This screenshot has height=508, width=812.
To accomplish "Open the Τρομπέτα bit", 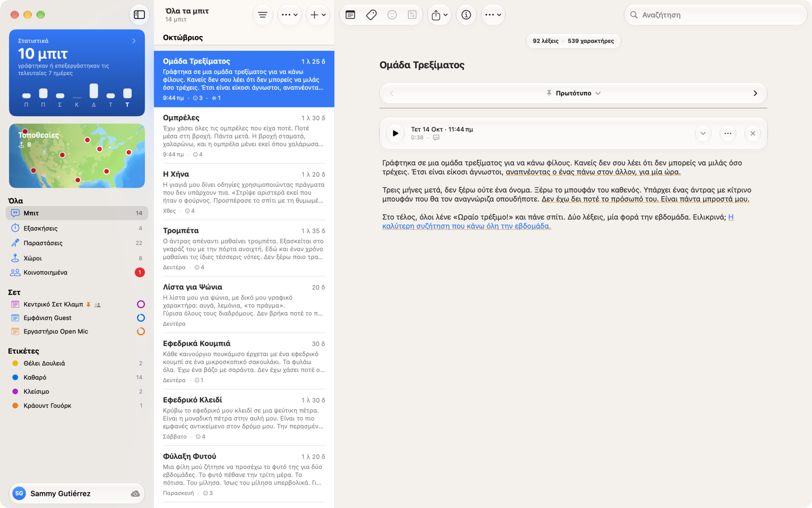I will click(244, 248).
